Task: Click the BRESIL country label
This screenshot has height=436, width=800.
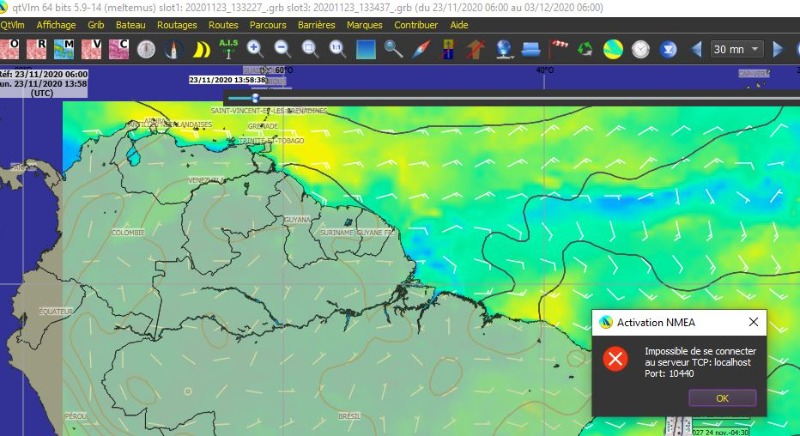Action: pyautogui.click(x=349, y=416)
